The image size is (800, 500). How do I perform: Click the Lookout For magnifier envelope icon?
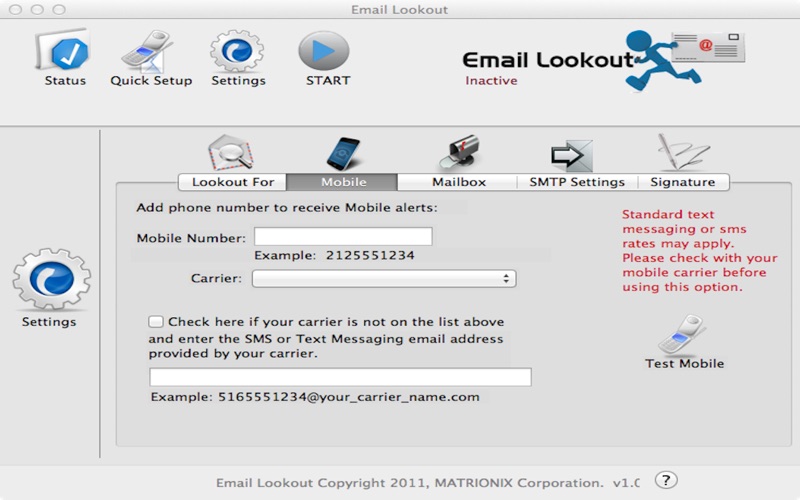[x=231, y=153]
